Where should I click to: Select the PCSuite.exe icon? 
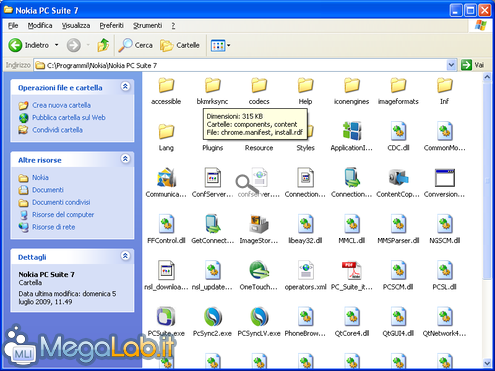[x=166, y=322]
